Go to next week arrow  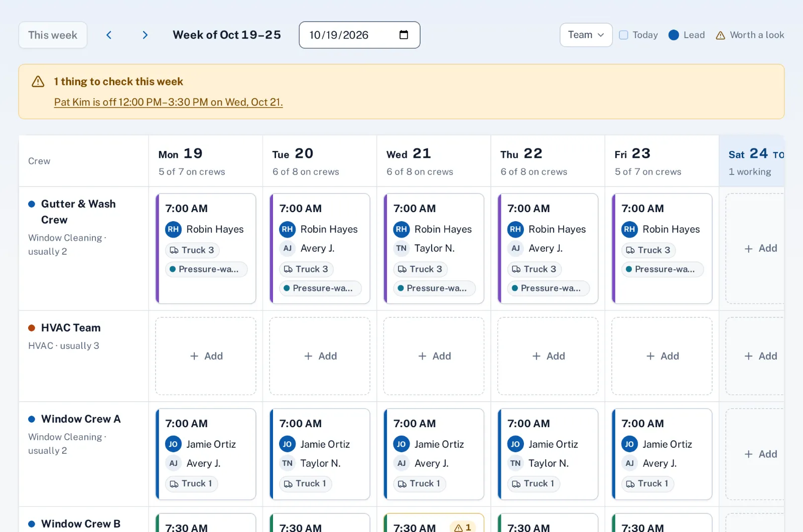pos(145,35)
